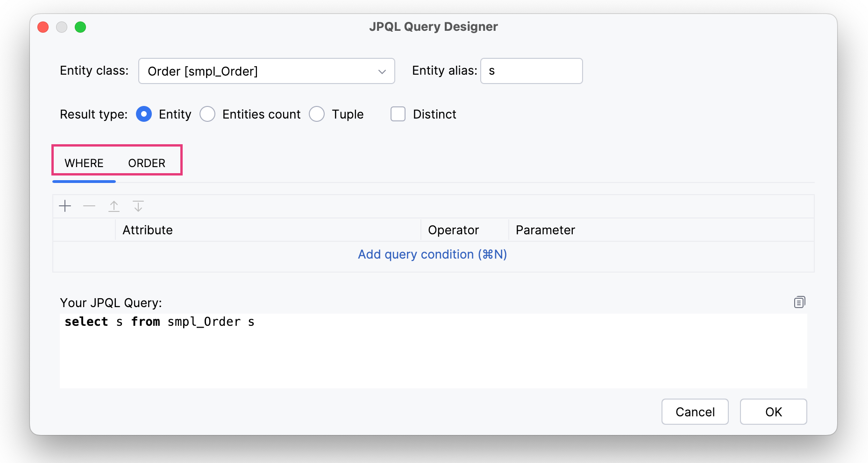Choose Entities count result type
868x463 pixels.
pos(207,114)
